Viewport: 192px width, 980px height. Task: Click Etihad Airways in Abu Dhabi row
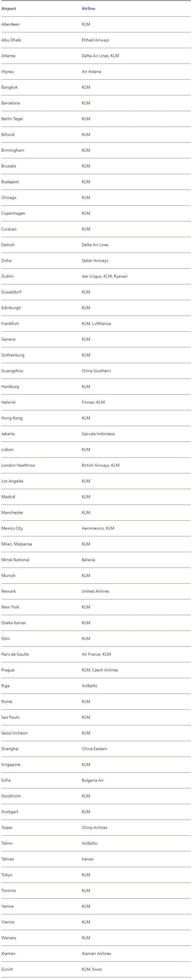click(96, 40)
